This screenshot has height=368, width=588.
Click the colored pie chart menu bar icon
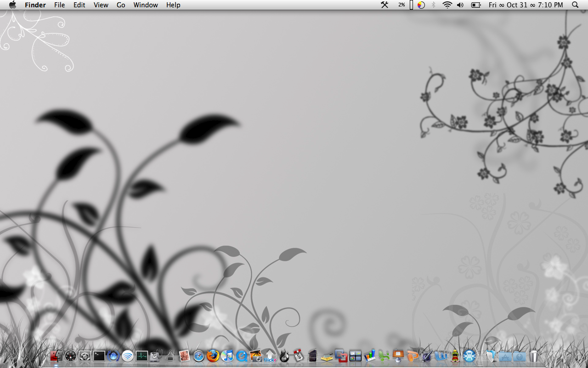coord(421,5)
